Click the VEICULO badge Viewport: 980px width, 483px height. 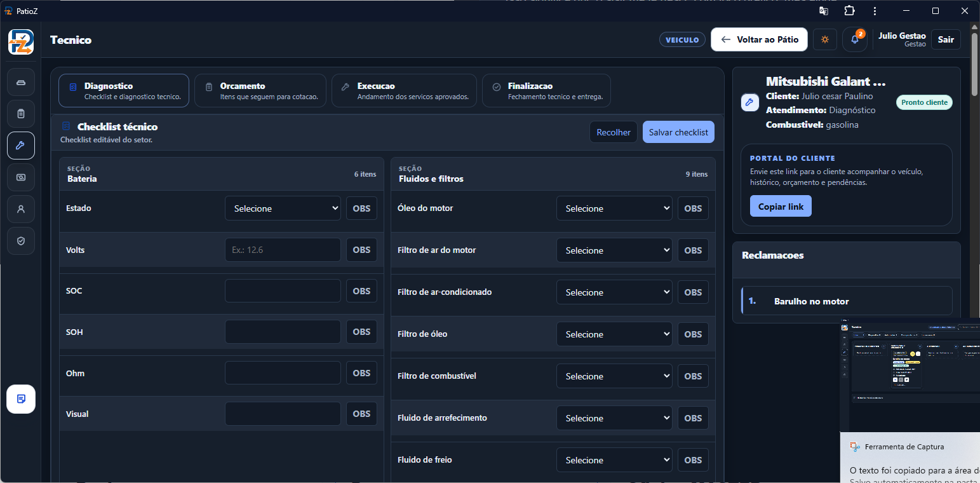click(682, 39)
